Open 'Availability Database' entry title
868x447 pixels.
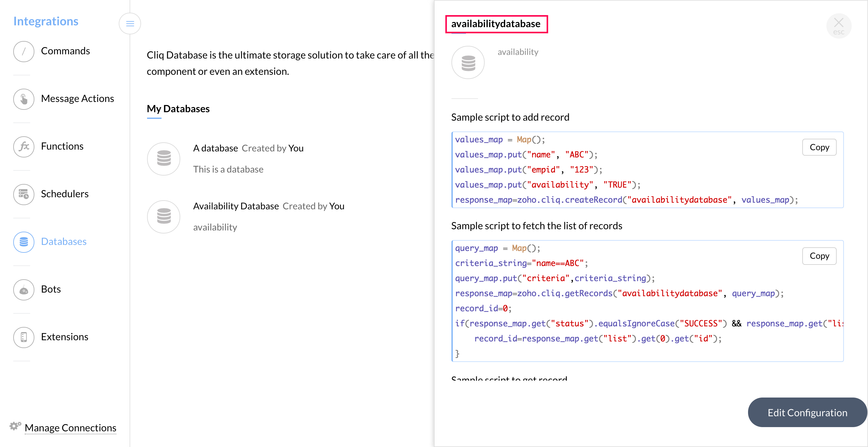point(236,206)
